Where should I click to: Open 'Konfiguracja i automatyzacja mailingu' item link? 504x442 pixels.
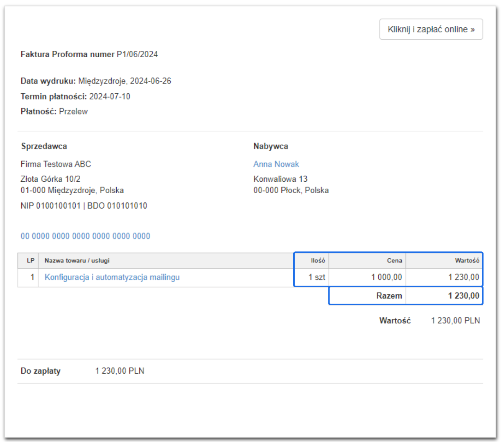tap(112, 277)
